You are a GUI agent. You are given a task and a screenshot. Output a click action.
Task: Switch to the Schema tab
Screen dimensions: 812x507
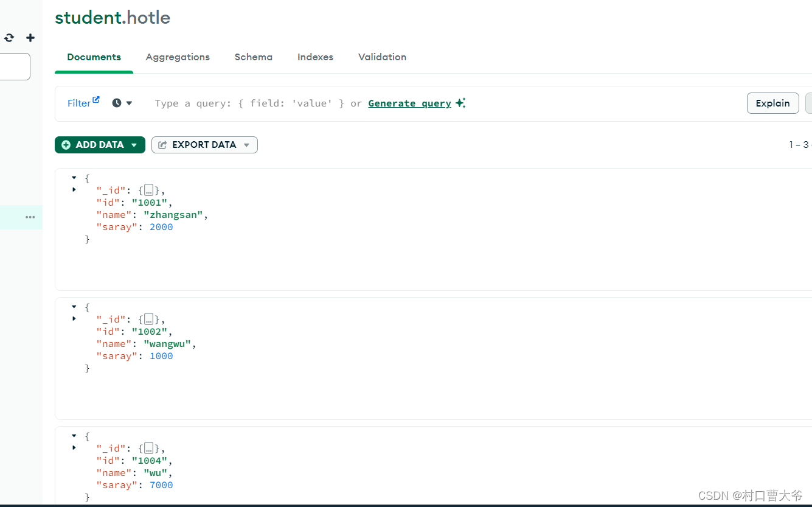254,57
